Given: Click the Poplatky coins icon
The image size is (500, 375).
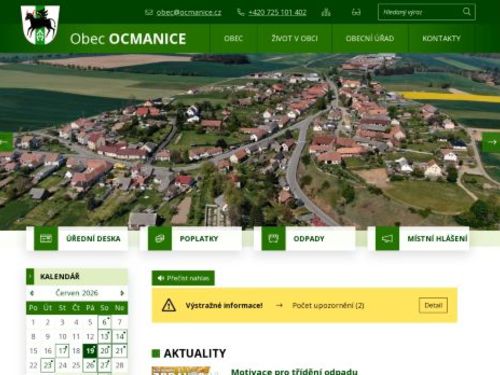Looking at the screenshot, I should (160, 238).
